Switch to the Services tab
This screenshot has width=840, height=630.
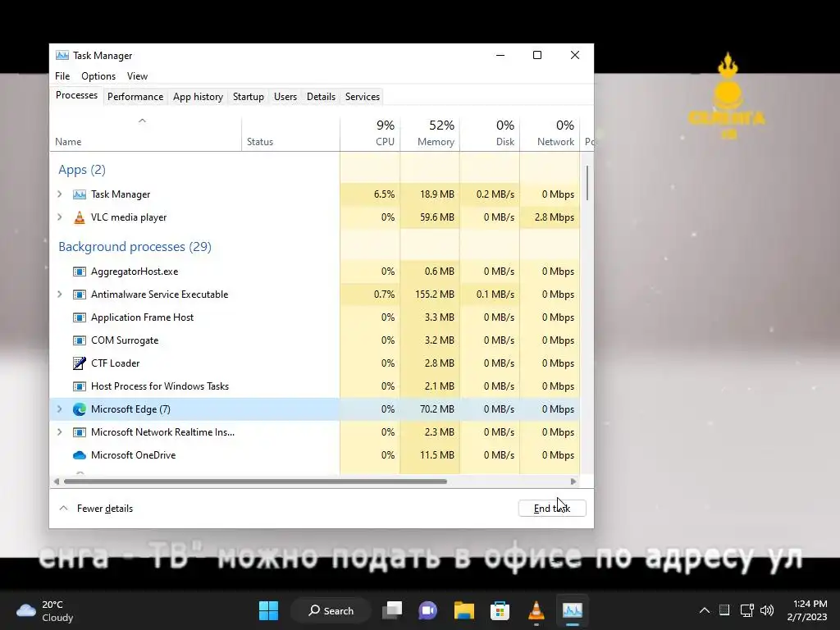pyautogui.click(x=362, y=97)
